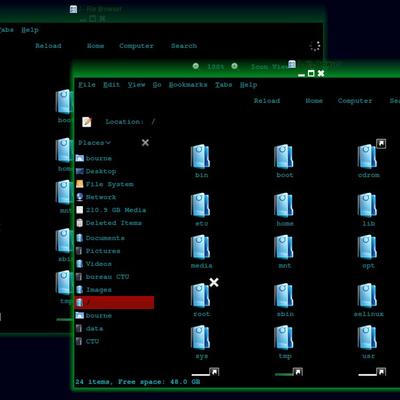400x400 pixels.
Task: Close the Places side pane
Action: click(145, 143)
